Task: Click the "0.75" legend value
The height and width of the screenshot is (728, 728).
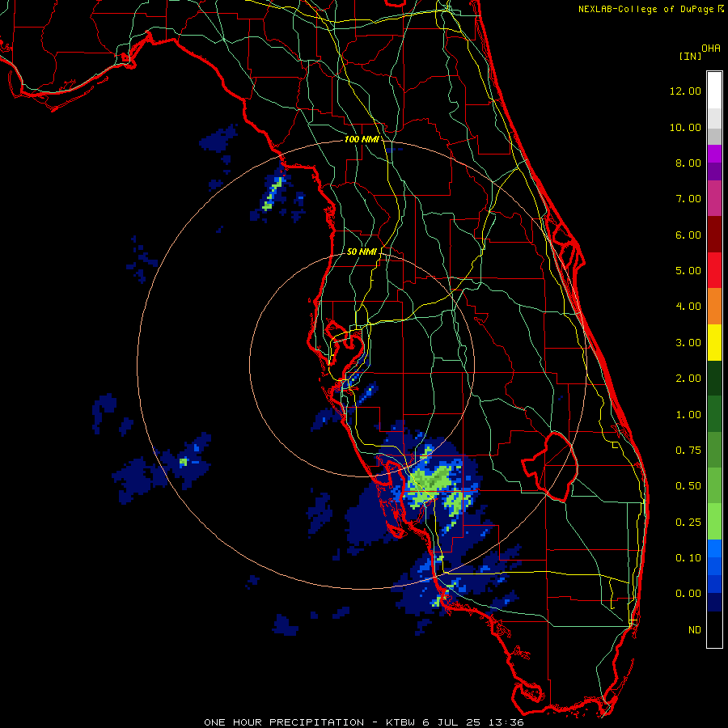Action: tap(688, 451)
